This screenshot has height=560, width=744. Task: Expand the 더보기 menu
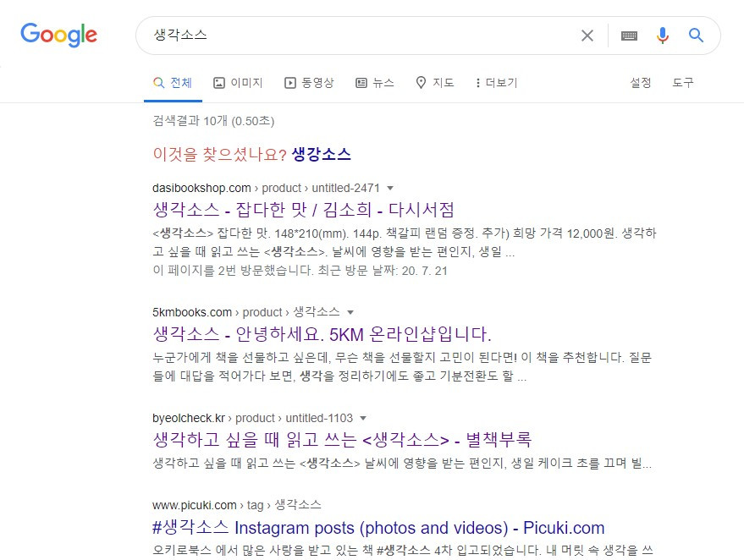pos(496,83)
